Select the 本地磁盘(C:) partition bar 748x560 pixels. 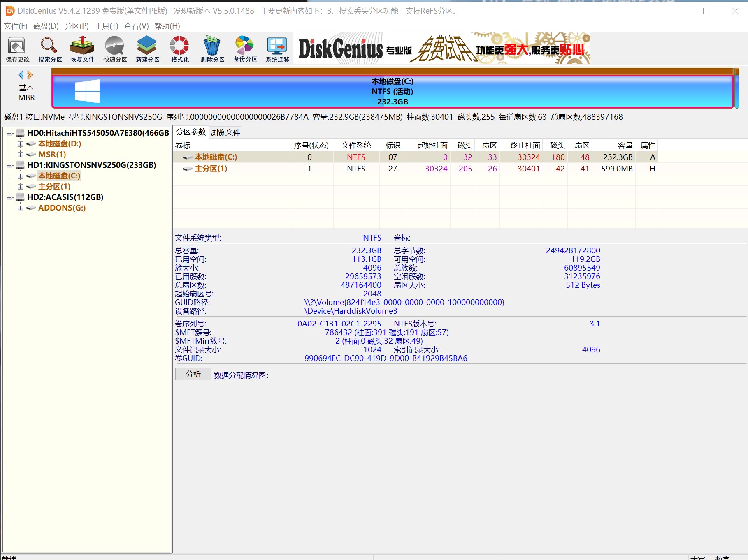[393, 91]
